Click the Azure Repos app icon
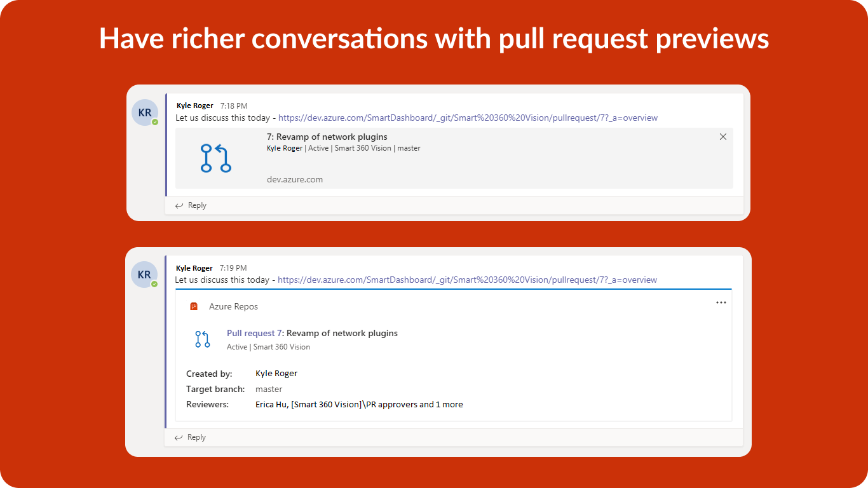This screenshot has height=488, width=868. (x=194, y=306)
